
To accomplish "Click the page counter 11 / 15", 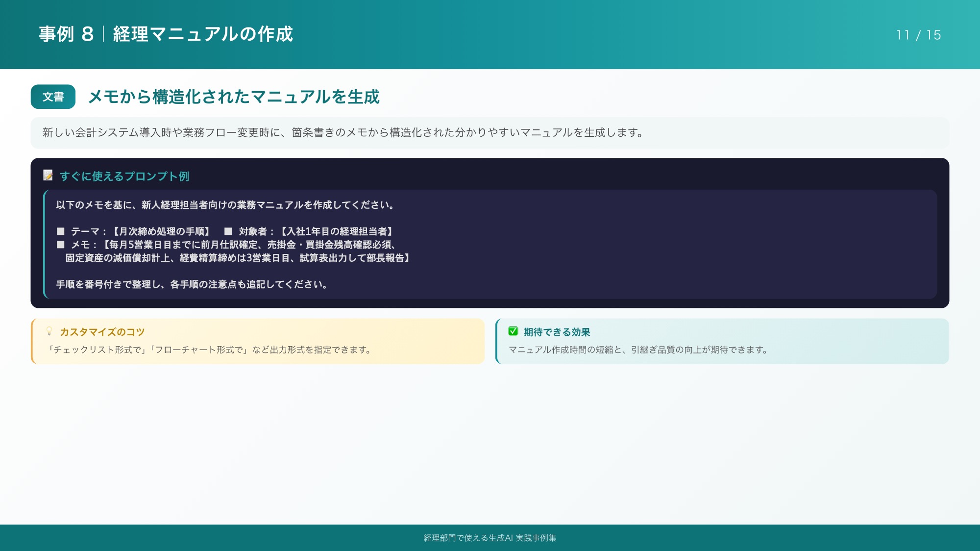I will tap(919, 35).
